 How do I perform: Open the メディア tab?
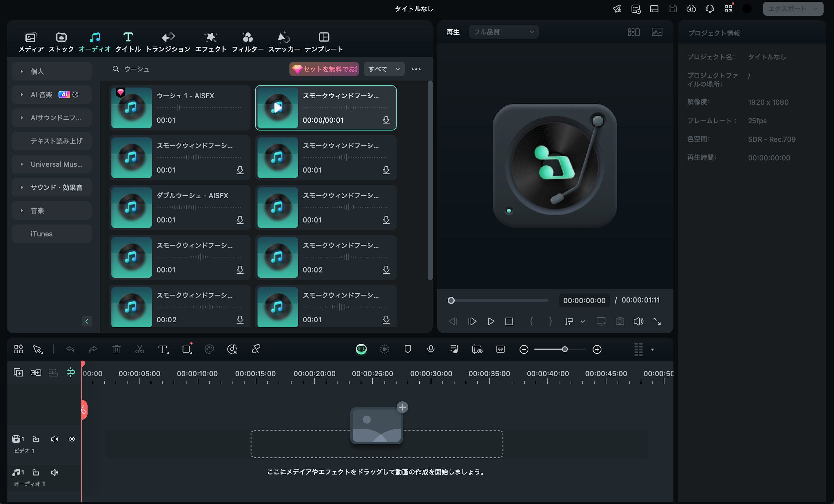31,42
